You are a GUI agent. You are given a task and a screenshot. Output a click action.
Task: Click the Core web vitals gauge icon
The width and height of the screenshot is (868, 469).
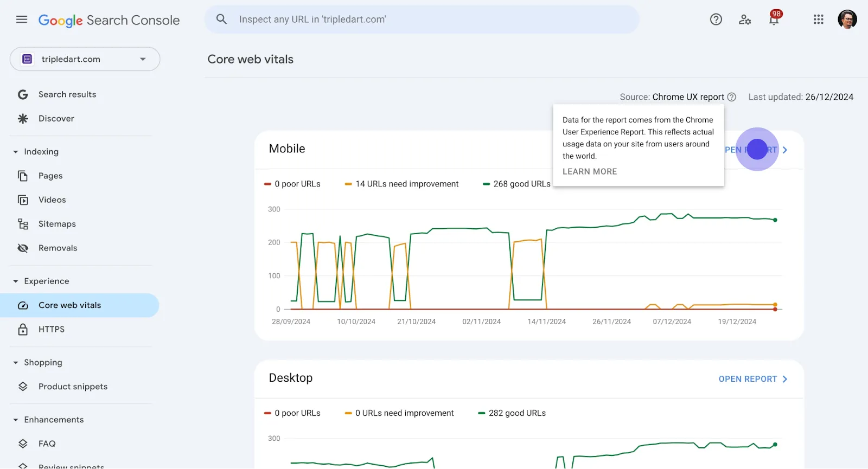pyautogui.click(x=23, y=305)
